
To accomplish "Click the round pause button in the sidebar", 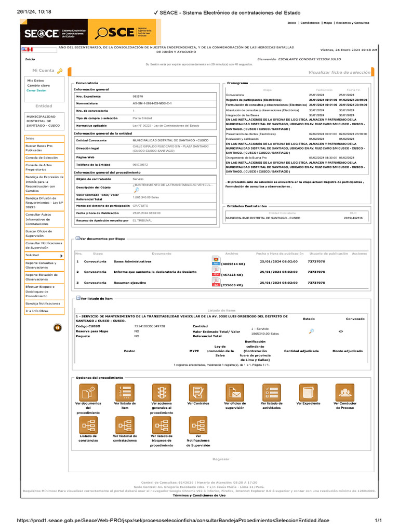I will point(58,328).
